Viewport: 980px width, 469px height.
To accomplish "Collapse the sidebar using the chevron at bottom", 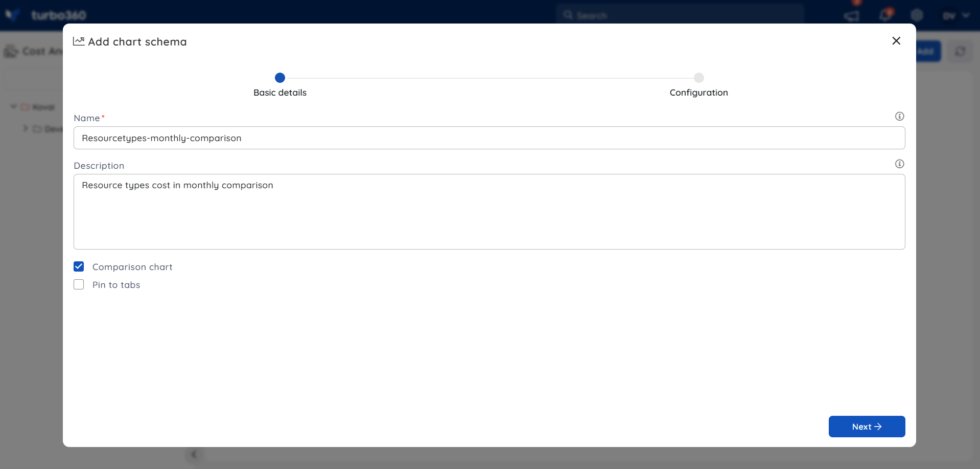I will point(194,454).
